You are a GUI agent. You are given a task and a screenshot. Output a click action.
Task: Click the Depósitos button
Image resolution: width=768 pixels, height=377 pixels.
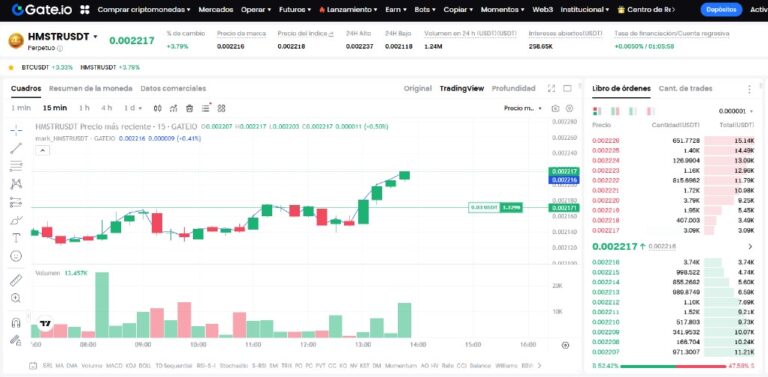point(721,9)
